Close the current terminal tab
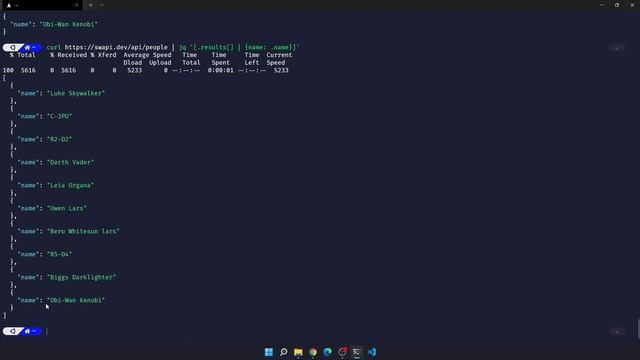The image size is (640, 360). (x=76, y=5)
